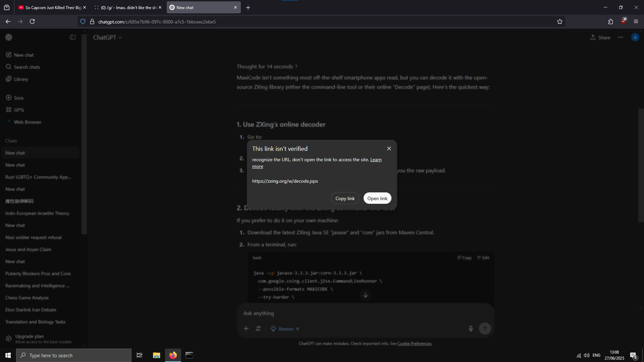Image resolution: width=644 pixels, height=362 pixels.
Task: Open File Explorer from the taskbar
Action: [x=157, y=355]
